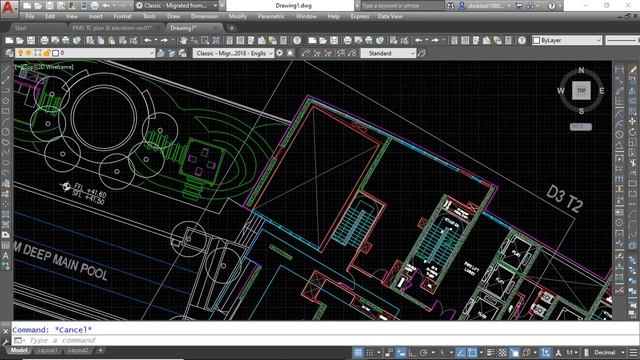This screenshot has width=640, height=360.
Task: Click the Undo arrow in Quick Access toolbar
Action: [x=106, y=6]
